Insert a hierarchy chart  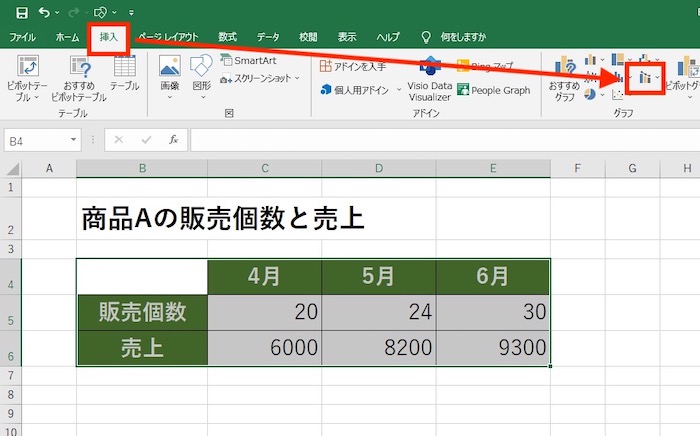(x=618, y=59)
